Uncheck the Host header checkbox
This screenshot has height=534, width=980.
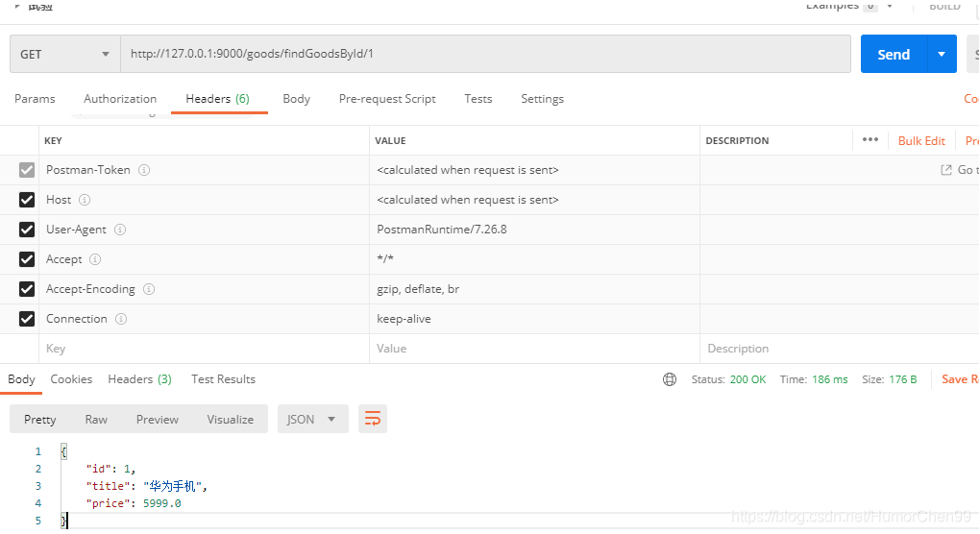pyautogui.click(x=27, y=200)
